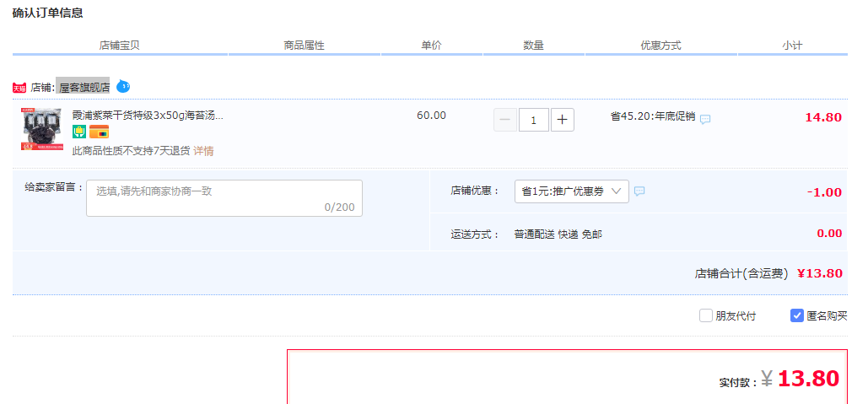Click the 确认订单信息 heading
This screenshot has width=868, height=404.
[47, 13]
